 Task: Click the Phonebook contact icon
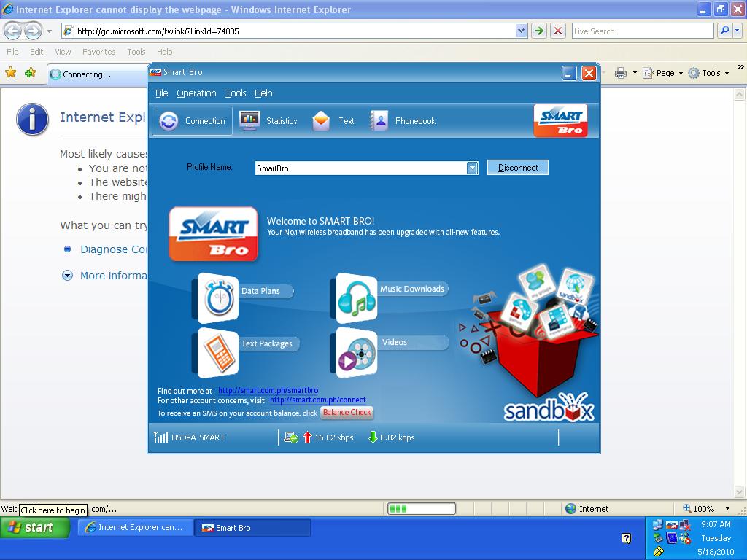tap(379, 121)
